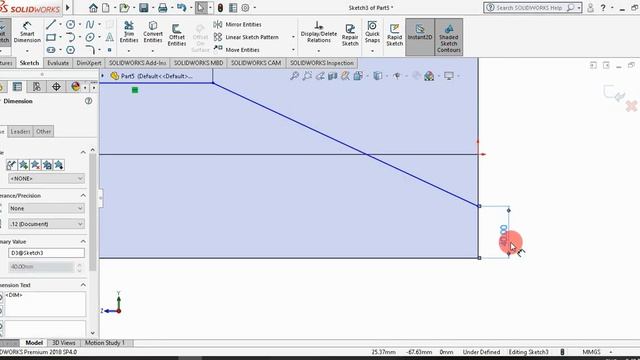
Task: Open the Motion Study 1 tab
Action: [x=104, y=343]
